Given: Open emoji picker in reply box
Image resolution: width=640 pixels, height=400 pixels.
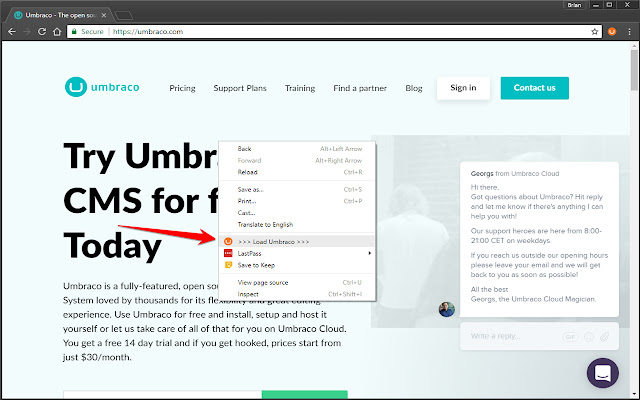Looking at the screenshot, I should (589, 337).
